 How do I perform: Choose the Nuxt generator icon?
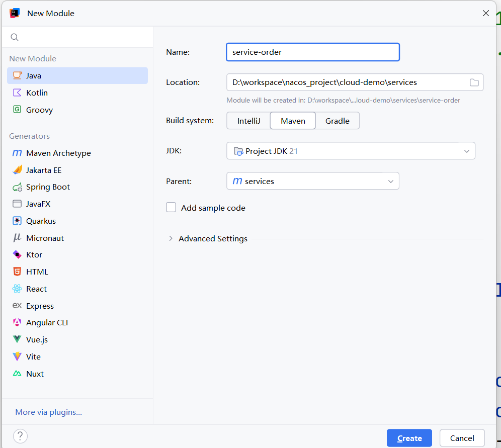tap(17, 373)
